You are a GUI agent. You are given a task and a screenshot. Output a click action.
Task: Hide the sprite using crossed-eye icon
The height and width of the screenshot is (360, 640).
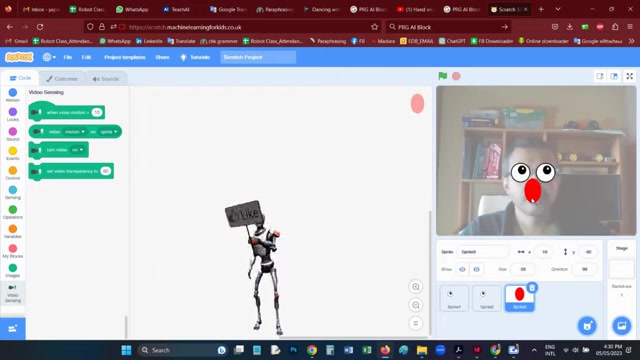476,269
